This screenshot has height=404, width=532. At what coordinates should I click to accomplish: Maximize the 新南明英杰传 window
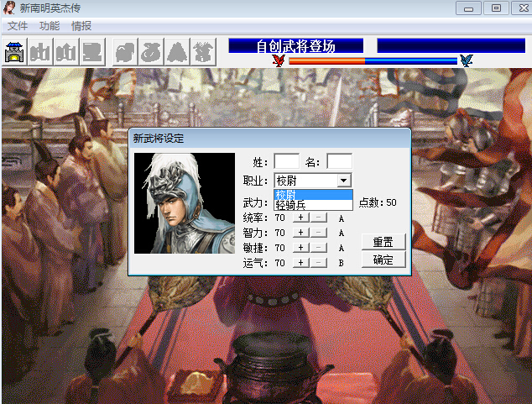[x=496, y=8]
